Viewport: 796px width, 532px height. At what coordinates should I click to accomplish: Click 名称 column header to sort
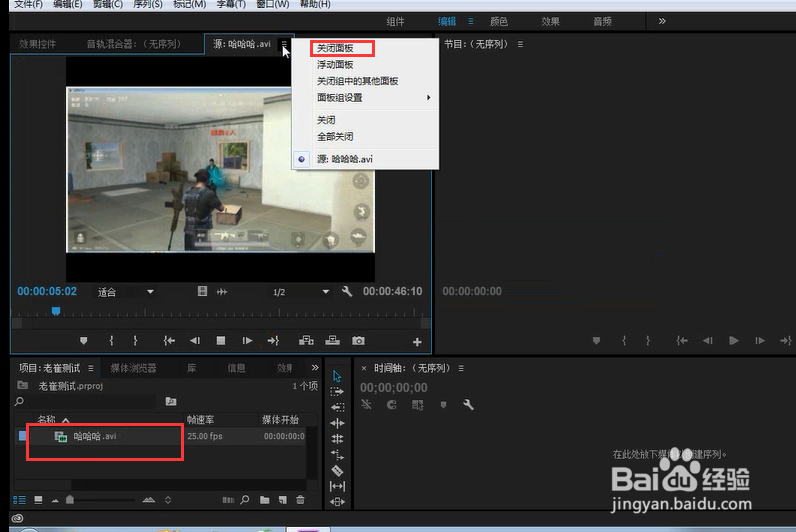coord(46,419)
